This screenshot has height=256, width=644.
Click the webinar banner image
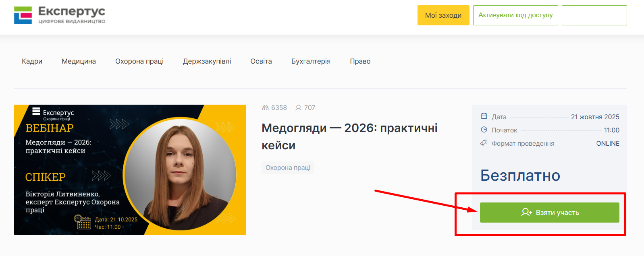tap(130, 169)
